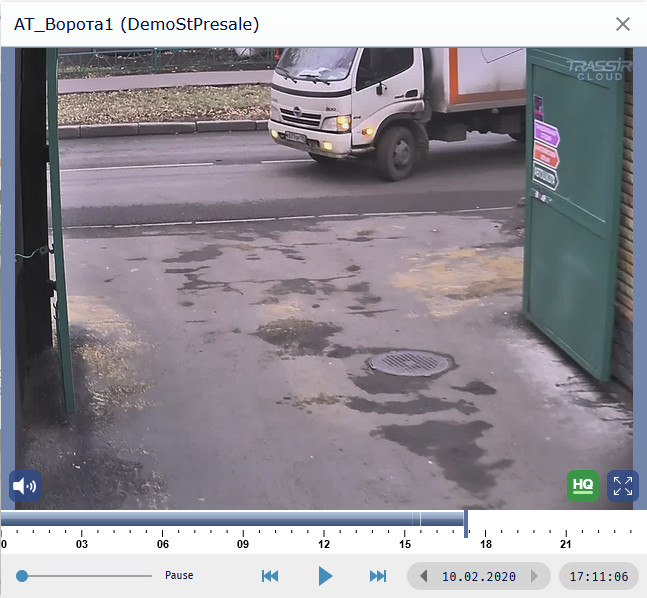Go to the next date using right arrow
This screenshot has height=598, width=647.
point(535,576)
